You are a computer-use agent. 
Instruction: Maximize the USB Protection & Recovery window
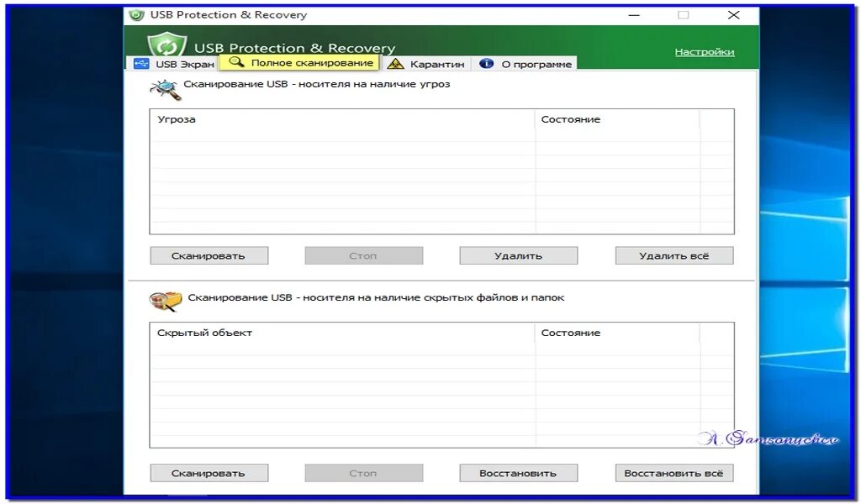683,15
